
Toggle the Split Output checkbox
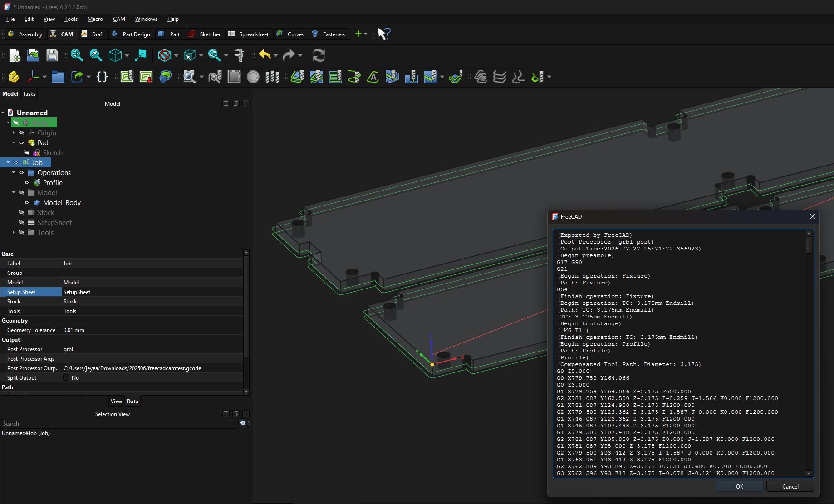tap(67, 378)
